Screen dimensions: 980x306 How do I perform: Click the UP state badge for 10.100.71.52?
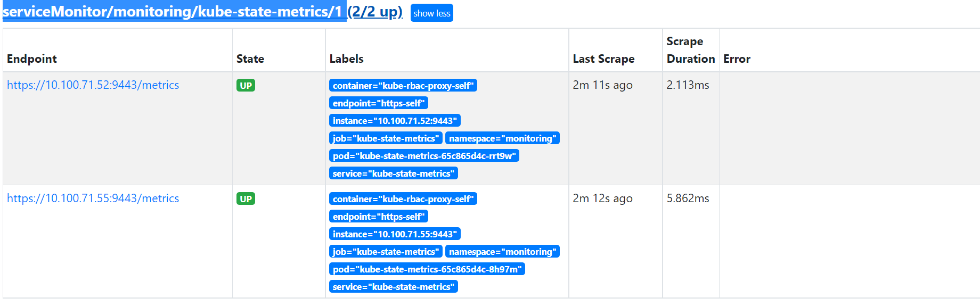[x=246, y=86]
